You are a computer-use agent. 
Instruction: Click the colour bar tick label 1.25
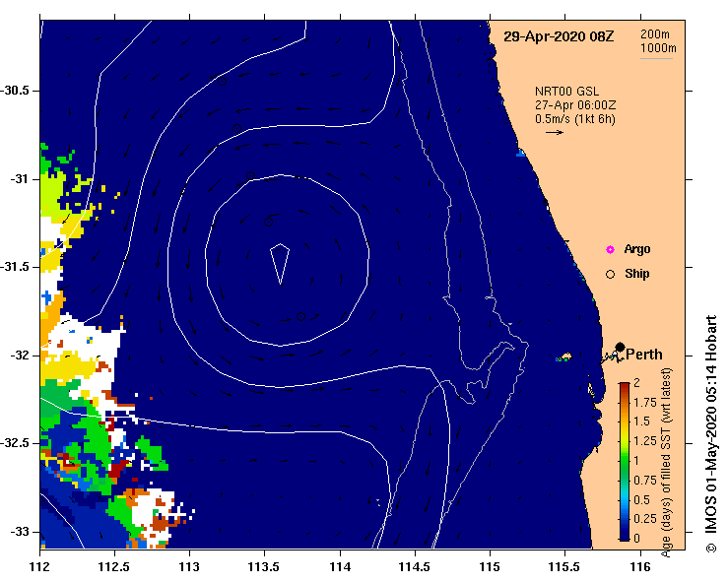point(645,441)
